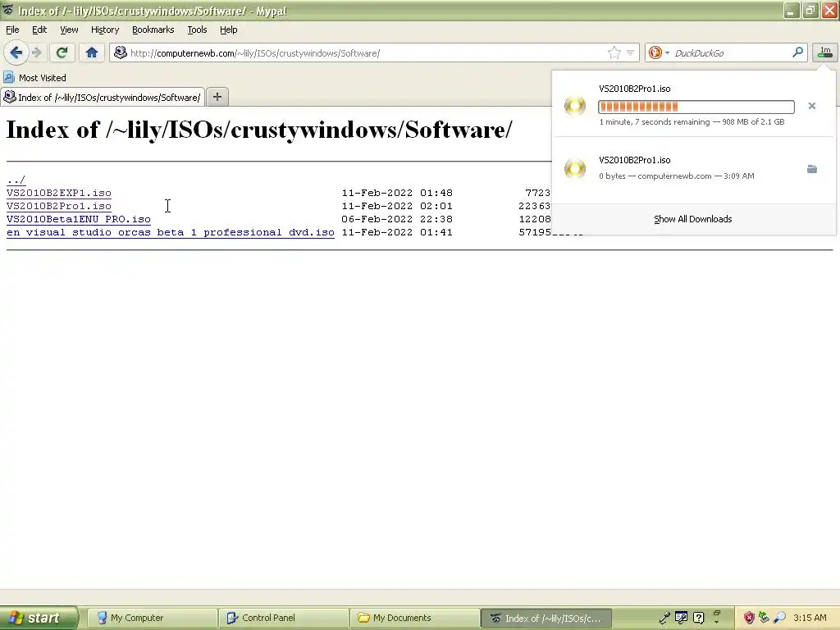Open the browser home page
This screenshot has width=840, height=630.
[x=92, y=52]
